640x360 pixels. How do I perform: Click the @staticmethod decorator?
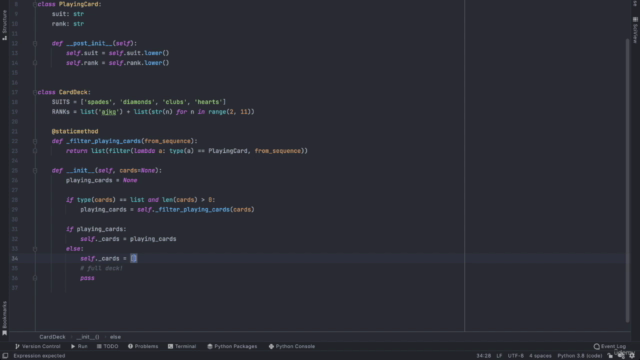(x=75, y=131)
